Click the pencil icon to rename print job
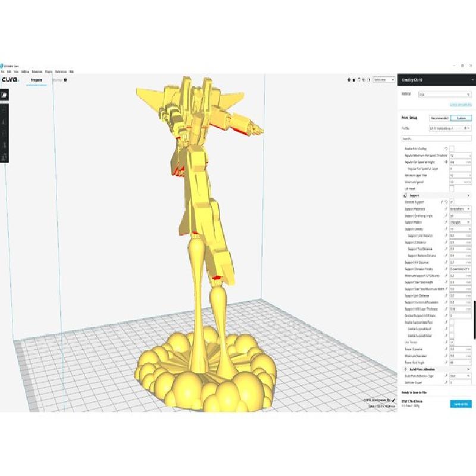476x476 pixels. click(393, 400)
